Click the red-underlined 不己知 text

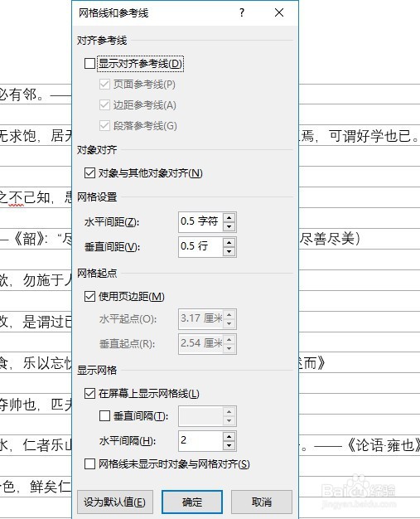[x=29, y=197]
